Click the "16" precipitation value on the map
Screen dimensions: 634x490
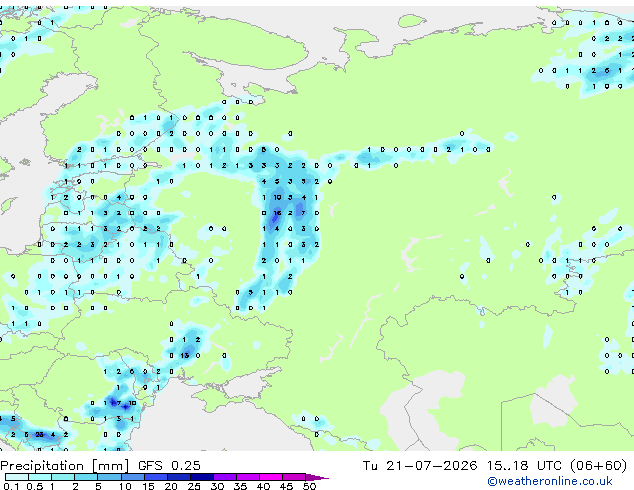point(277,213)
